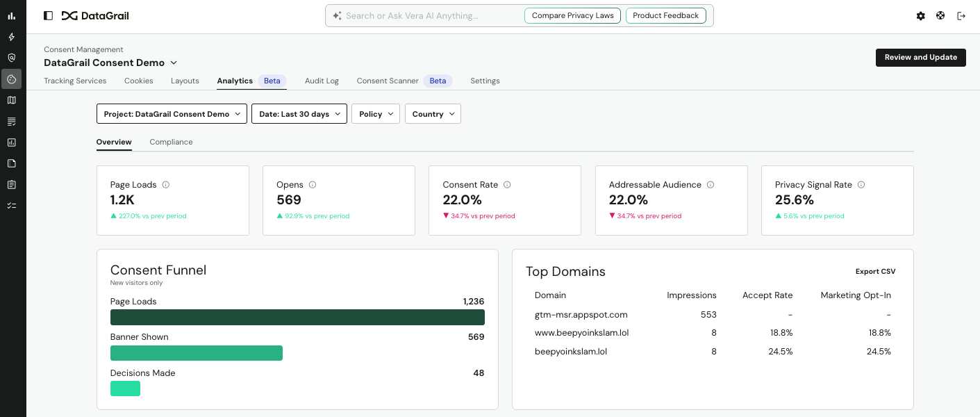
Task: Click info icon next to Addressable Audience
Action: (x=711, y=185)
